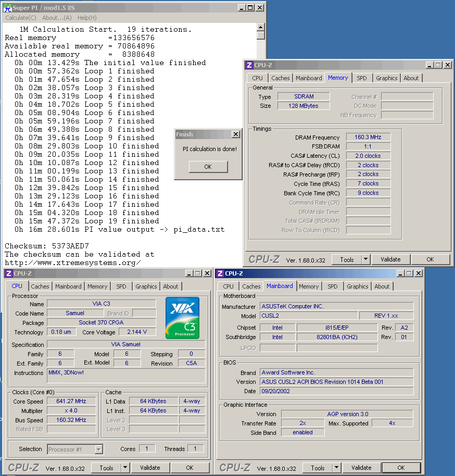Screen dimensions: 455x476
Task: Close the Finish dialog
Action: (236, 134)
